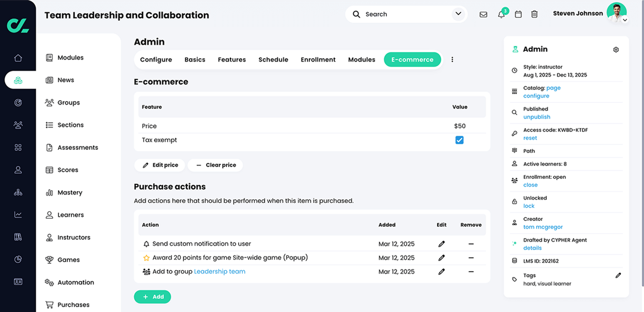Uncheck the Tax exempt checkbox

(460, 140)
